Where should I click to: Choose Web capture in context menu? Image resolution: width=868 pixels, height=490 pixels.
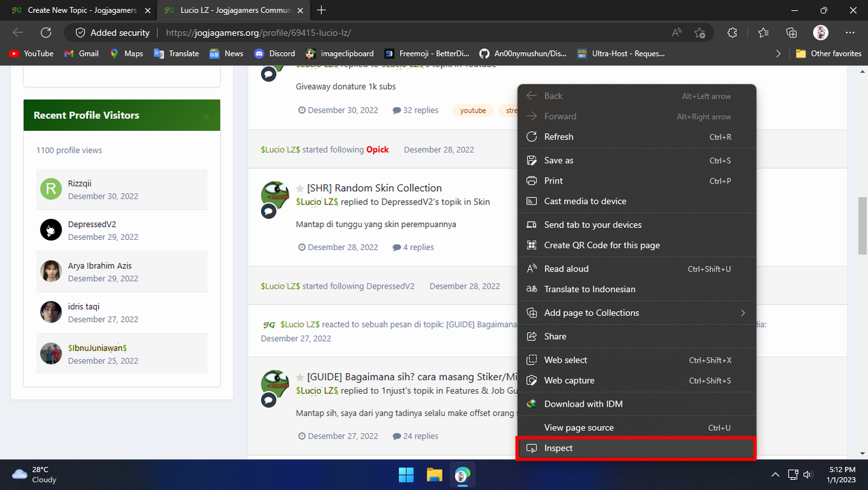click(x=636, y=380)
